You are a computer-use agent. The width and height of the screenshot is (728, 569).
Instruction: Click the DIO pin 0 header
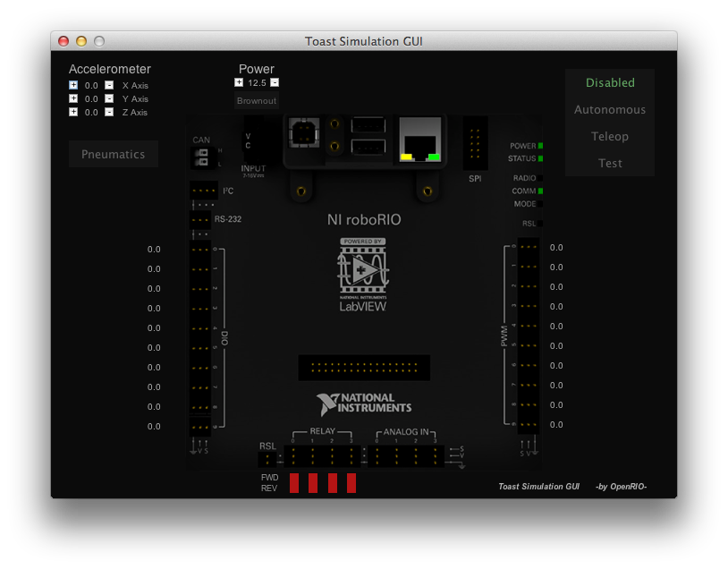coord(200,250)
